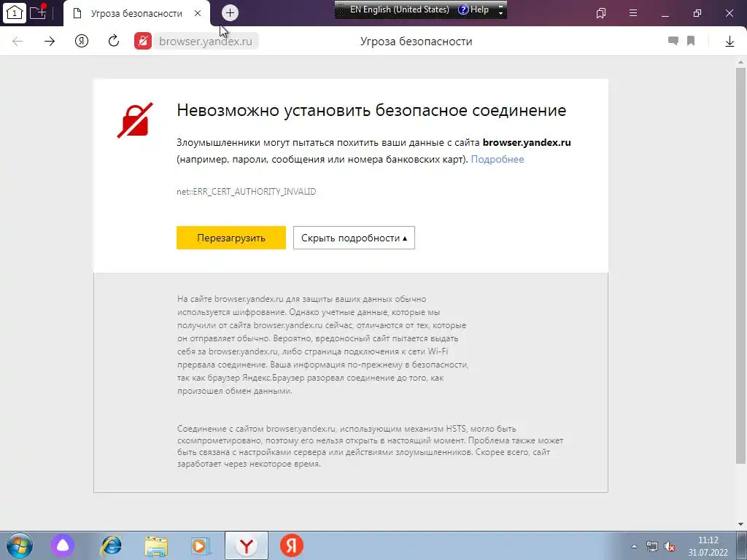The image size is (747, 560).
Task: Open downloads arrow icon
Action: point(729,42)
